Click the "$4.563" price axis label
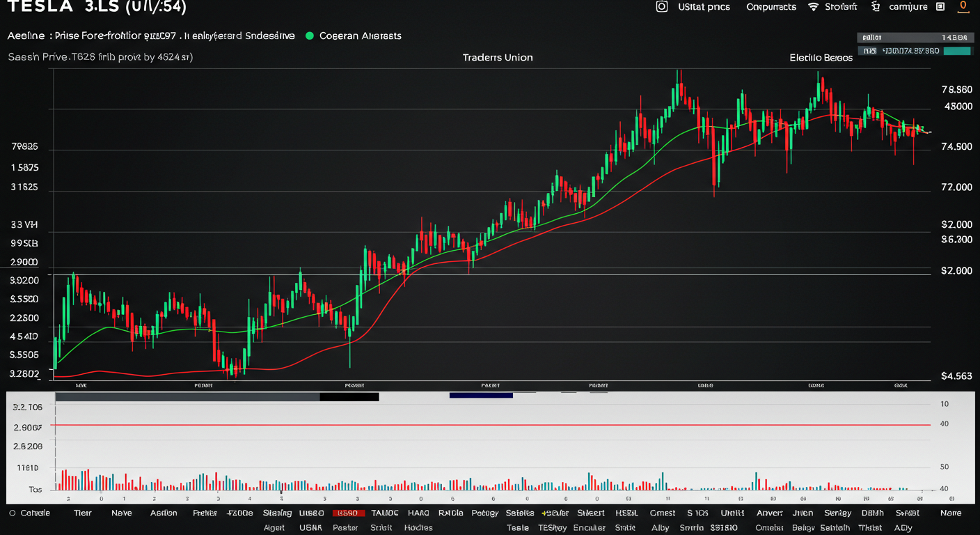The image size is (980, 535). (x=956, y=375)
